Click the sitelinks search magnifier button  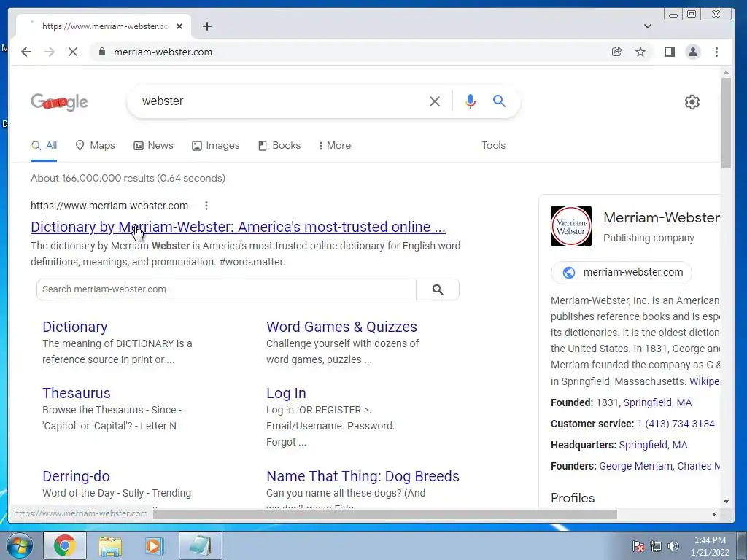pyautogui.click(x=438, y=289)
